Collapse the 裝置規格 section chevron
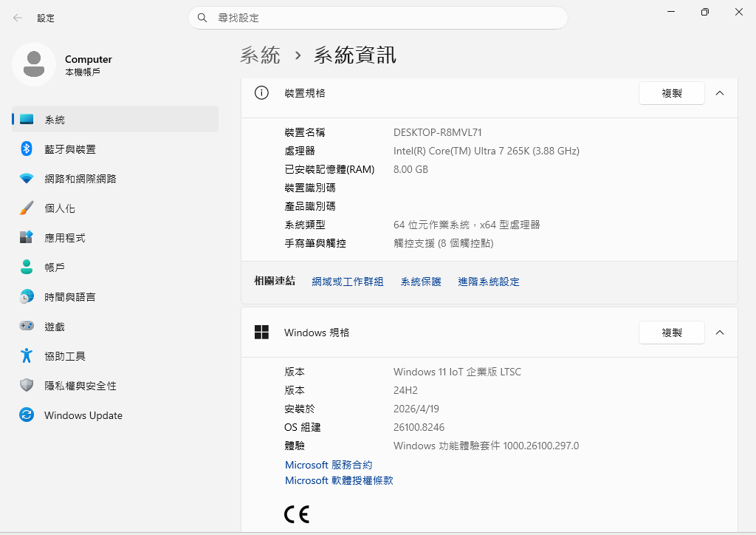The height and width of the screenshot is (535, 756). coord(720,93)
